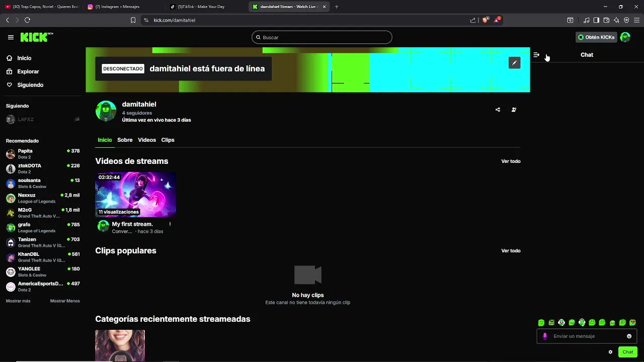Open recommended channel YANGLEE
The width and height of the screenshot is (644, 362).
(43, 271)
